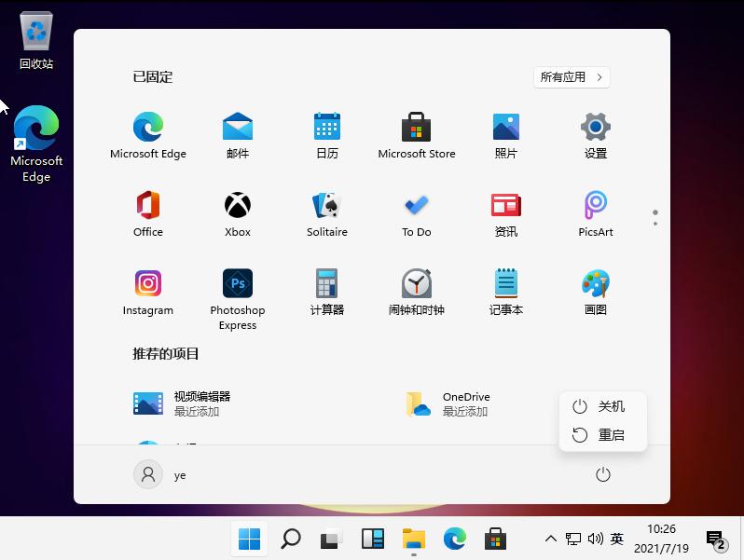Select 关机 from the power menu

(601, 406)
